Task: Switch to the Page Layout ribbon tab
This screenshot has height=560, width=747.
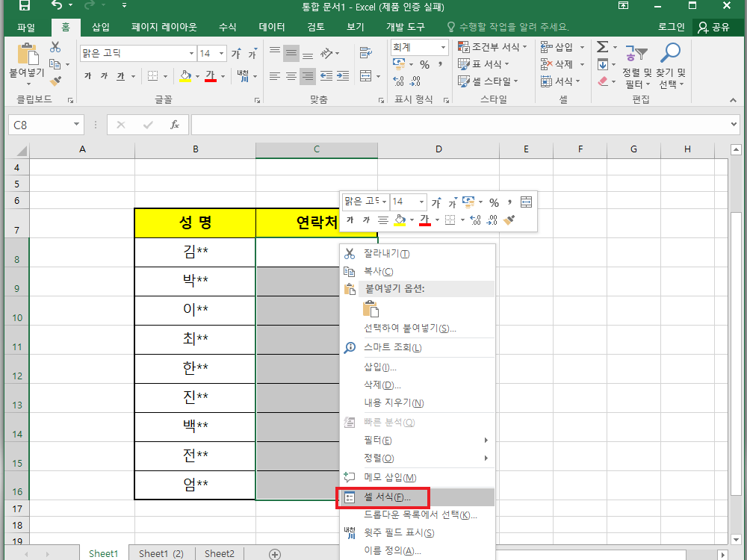Action: pos(164,27)
